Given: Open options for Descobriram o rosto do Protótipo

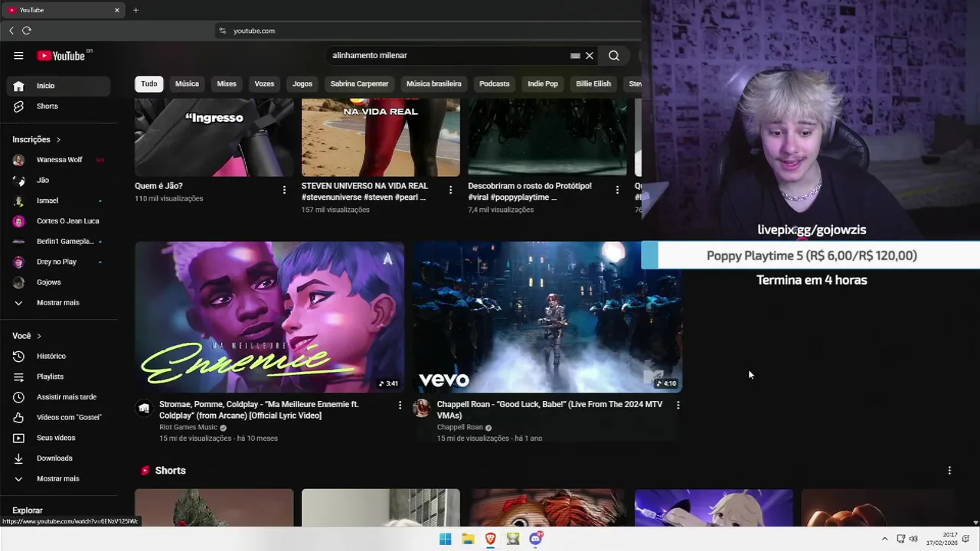Looking at the screenshot, I should tap(617, 190).
